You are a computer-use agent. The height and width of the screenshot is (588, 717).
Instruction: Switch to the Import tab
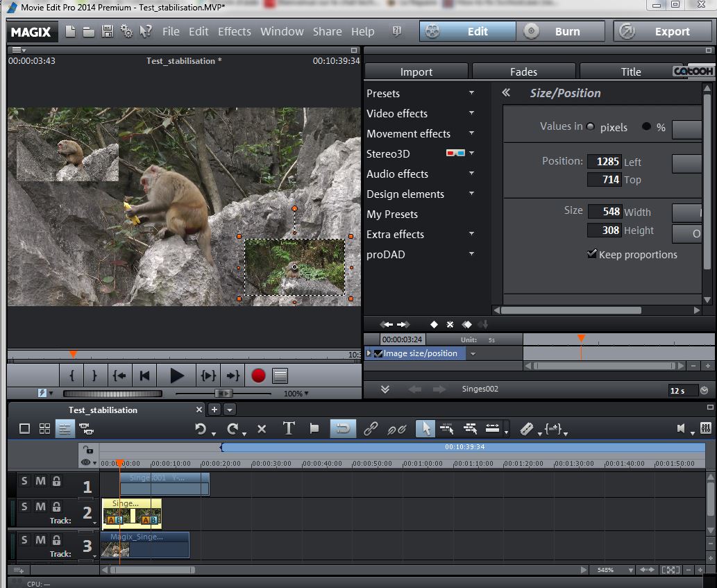[x=416, y=72]
